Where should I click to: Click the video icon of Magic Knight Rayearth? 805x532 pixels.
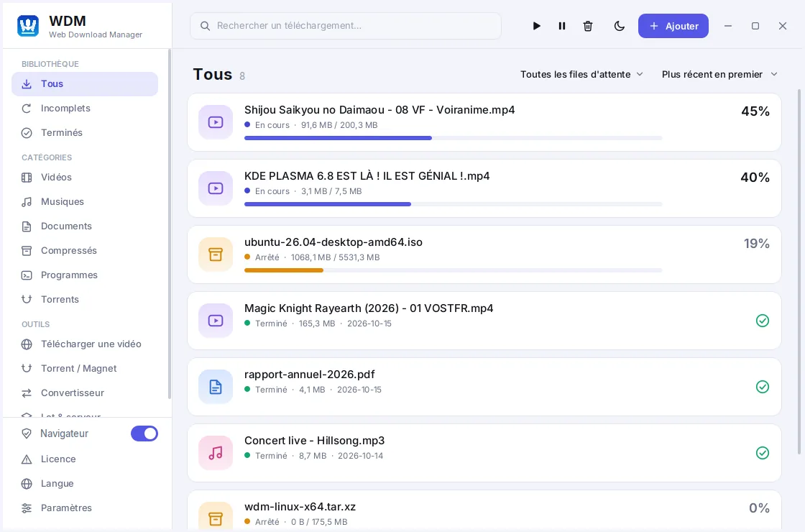tap(216, 321)
